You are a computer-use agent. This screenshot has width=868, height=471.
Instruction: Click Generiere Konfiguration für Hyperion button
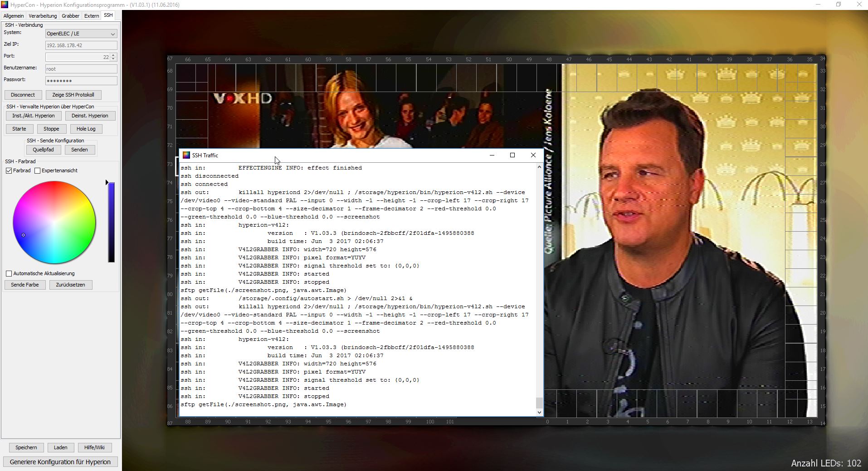(60, 461)
